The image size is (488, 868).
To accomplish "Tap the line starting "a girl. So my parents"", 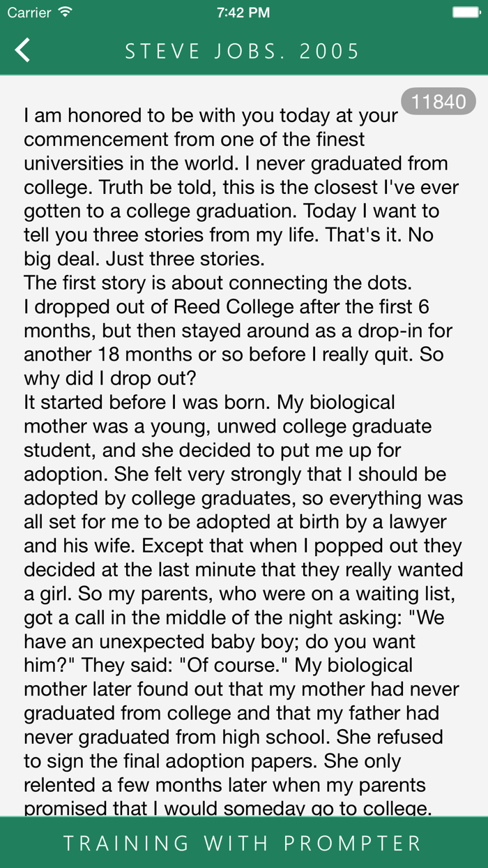I will pos(241,594).
